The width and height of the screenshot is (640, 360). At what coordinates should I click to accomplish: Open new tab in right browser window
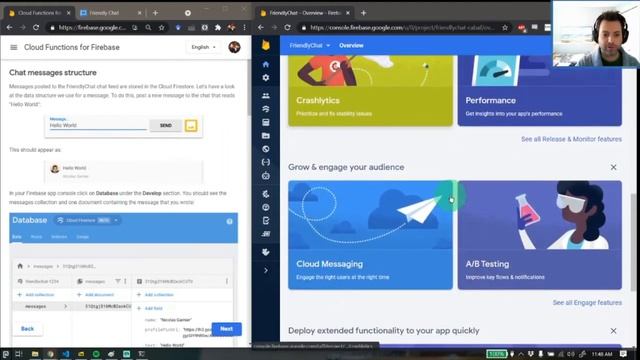pyautogui.click(x=364, y=13)
